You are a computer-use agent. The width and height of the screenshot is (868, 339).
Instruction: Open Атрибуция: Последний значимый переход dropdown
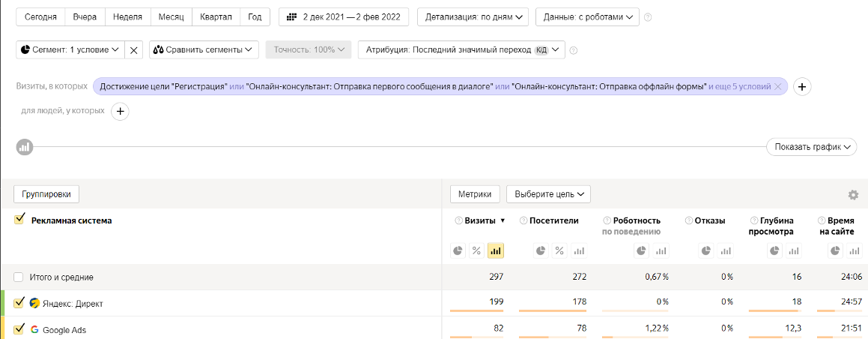click(461, 49)
